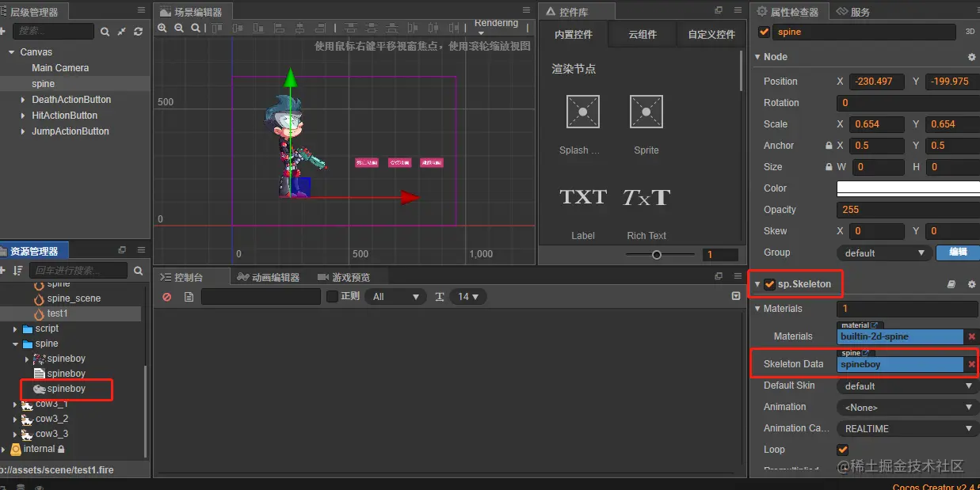Image resolution: width=980 pixels, height=490 pixels.
Task: Create new asset with plus icon
Action: coord(2,271)
